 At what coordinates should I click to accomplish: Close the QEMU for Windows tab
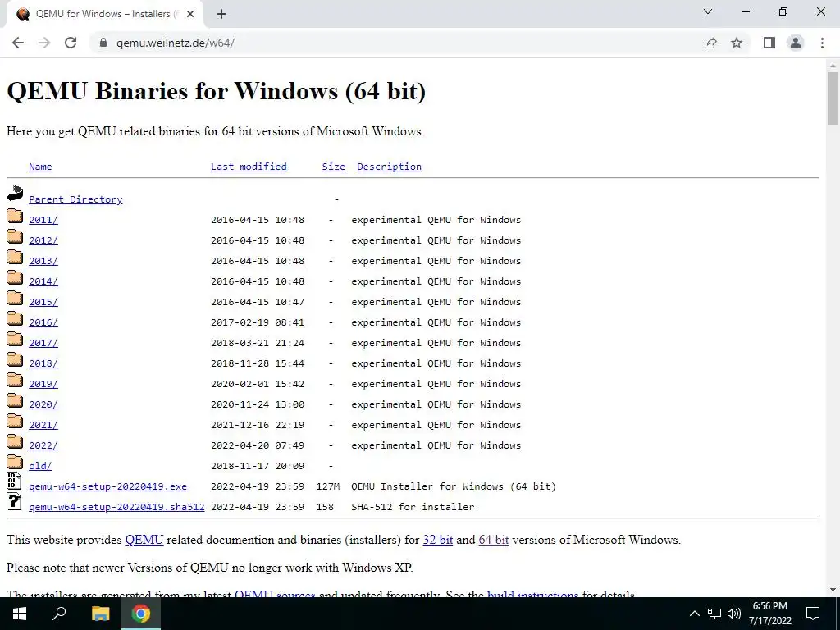coord(190,14)
